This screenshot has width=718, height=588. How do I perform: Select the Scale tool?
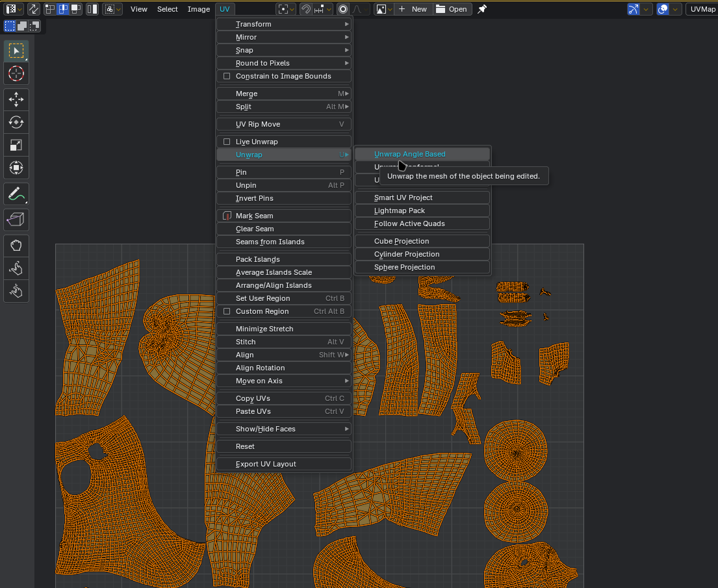[16, 145]
